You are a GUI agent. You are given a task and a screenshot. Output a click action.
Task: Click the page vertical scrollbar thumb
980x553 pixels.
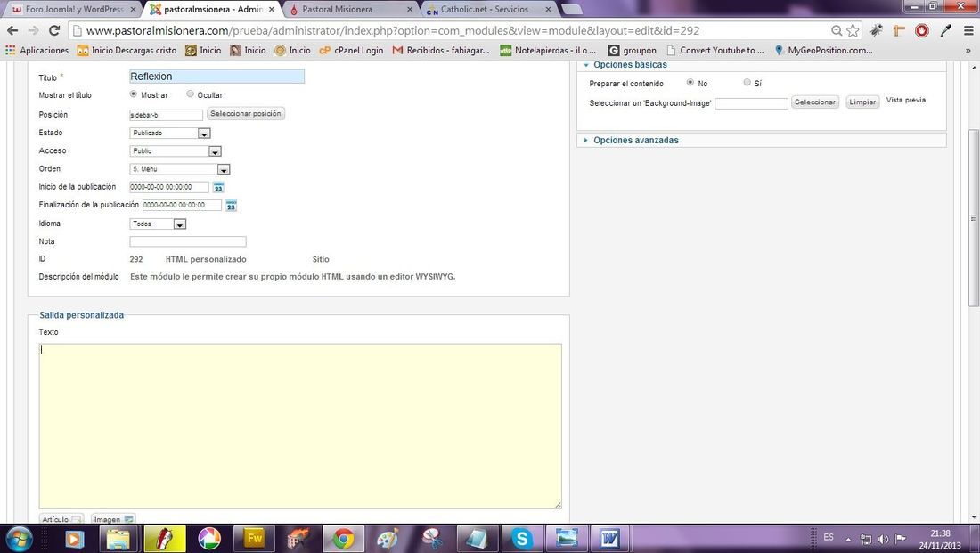point(973,217)
